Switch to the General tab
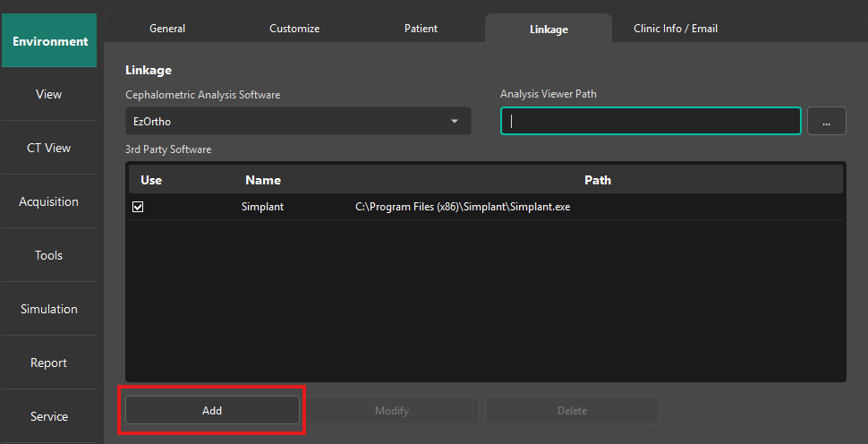Screen dimensions: 868x444 [167, 29]
